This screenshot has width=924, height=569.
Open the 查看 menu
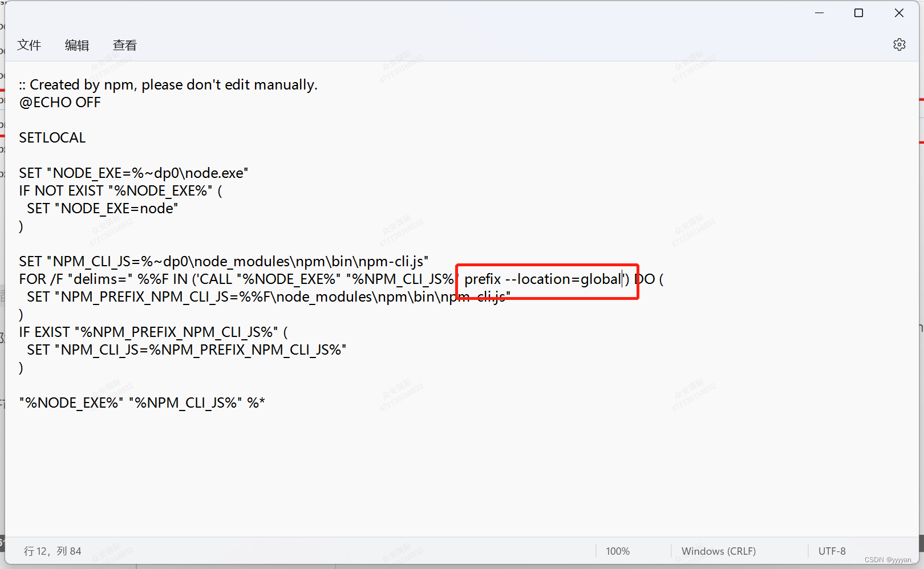coord(125,45)
